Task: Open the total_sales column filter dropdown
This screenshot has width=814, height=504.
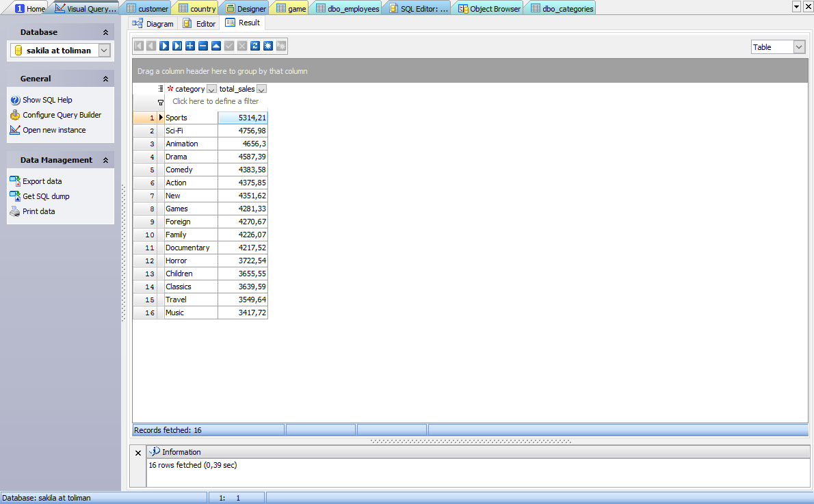Action: coord(261,89)
